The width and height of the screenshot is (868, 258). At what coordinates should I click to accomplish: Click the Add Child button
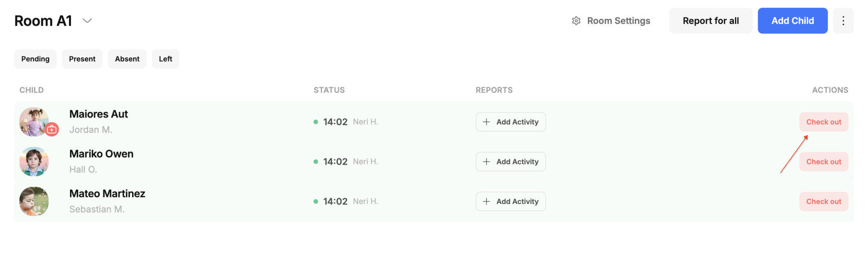pyautogui.click(x=792, y=21)
